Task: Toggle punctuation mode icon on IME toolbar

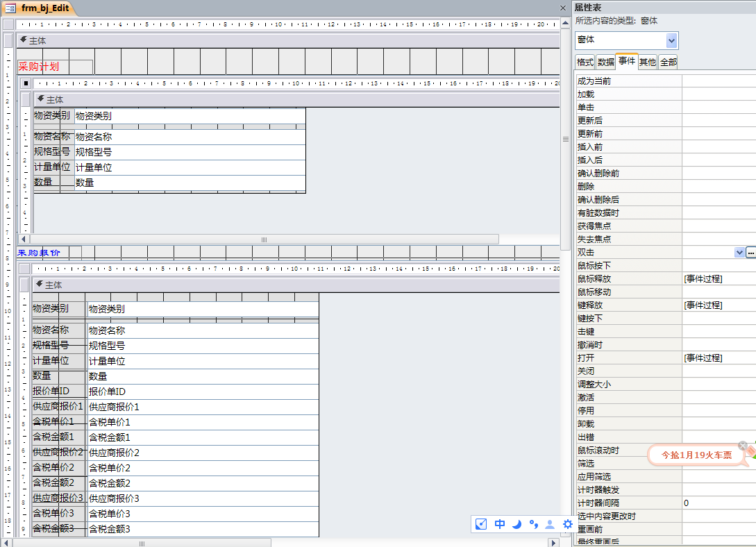Action: (533, 524)
